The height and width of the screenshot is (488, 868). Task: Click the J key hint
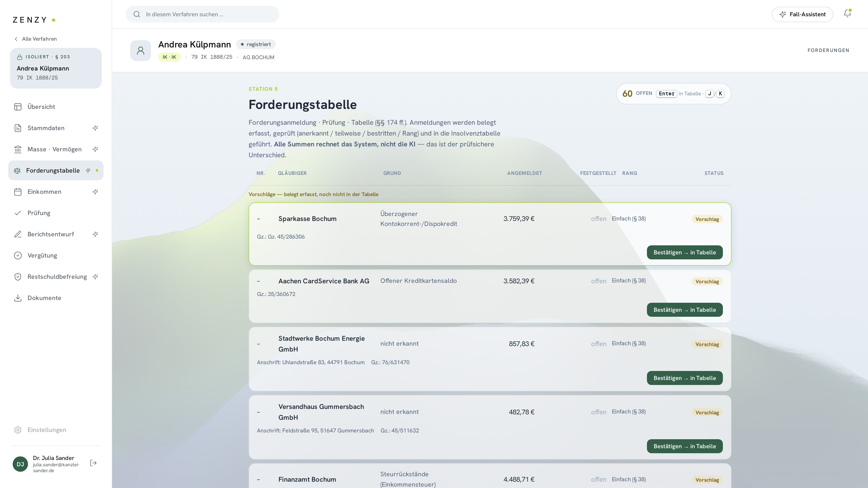coord(709,94)
